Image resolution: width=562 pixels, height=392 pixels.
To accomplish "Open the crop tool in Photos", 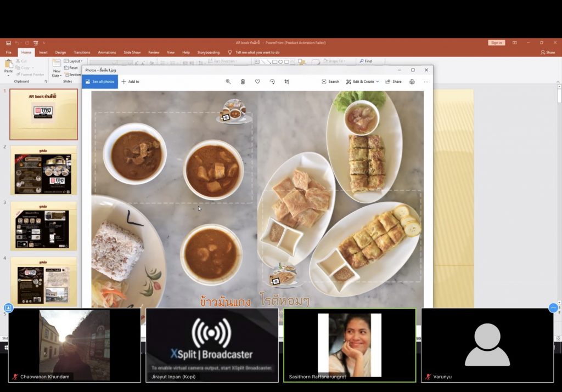I will tap(286, 82).
